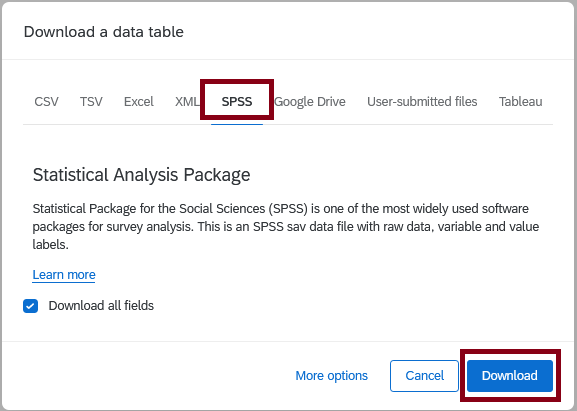Select the Excel tab
The image size is (577, 411).
(139, 102)
